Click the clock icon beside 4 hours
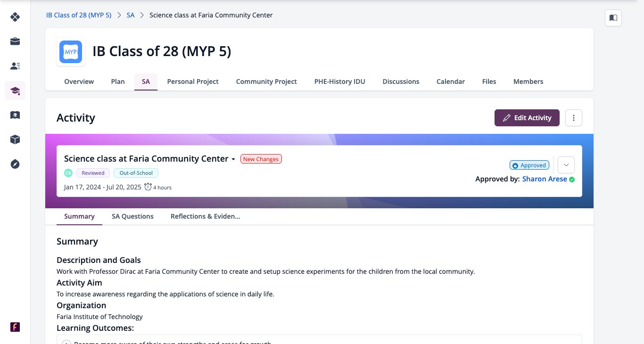 (148, 187)
